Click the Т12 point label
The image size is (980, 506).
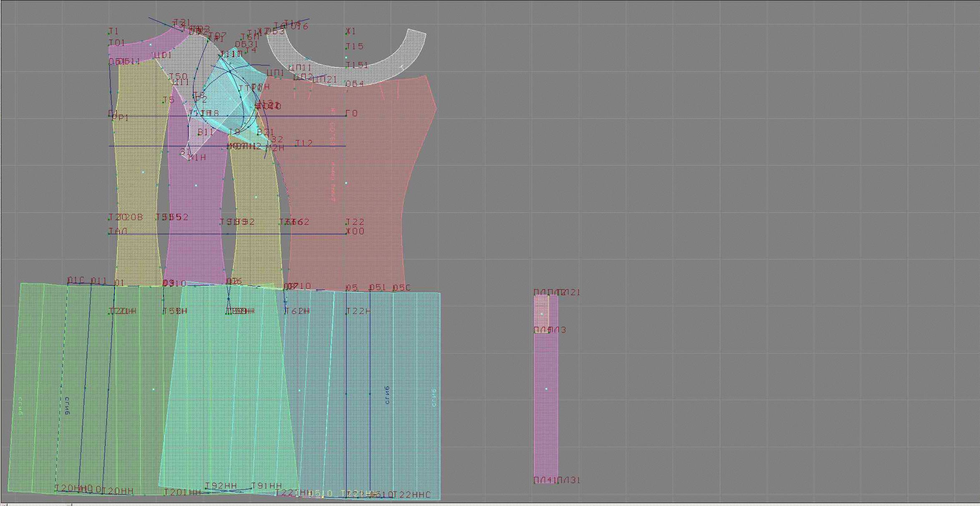click(x=304, y=143)
